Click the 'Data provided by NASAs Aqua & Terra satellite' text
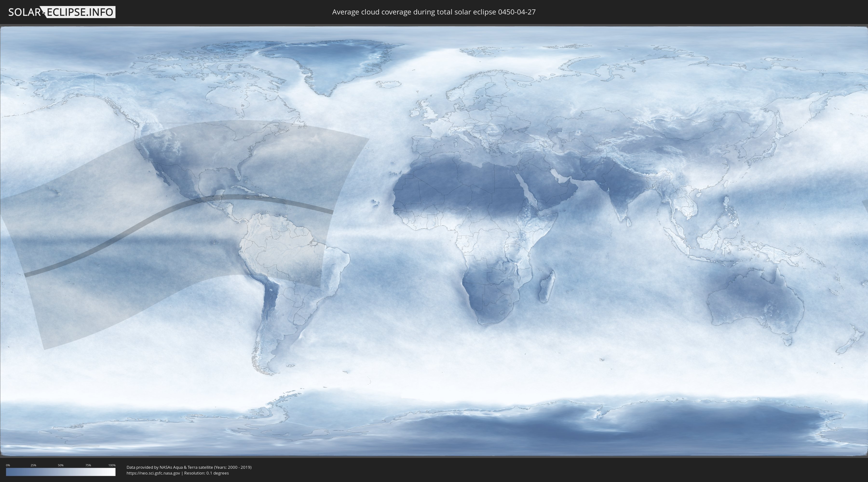Screen dimensions: 868x482 (170, 467)
